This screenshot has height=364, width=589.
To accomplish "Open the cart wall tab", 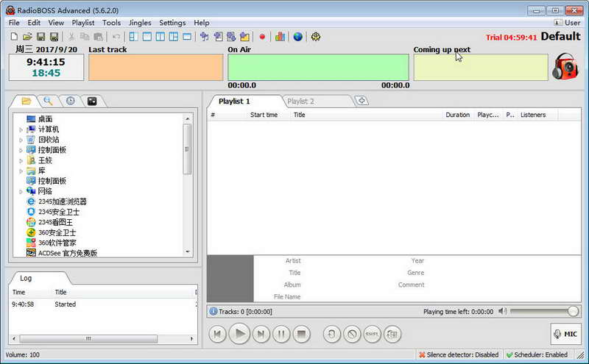I will (92, 101).
